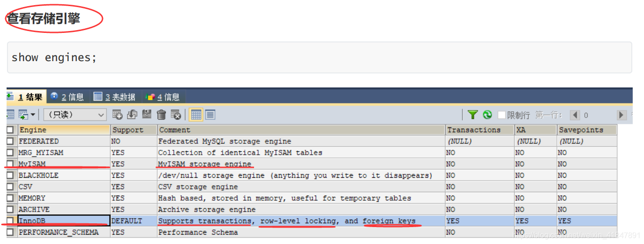
Task: Sort by the Savepoints column header
Action: pyautogui.click(x=587, y=130)
